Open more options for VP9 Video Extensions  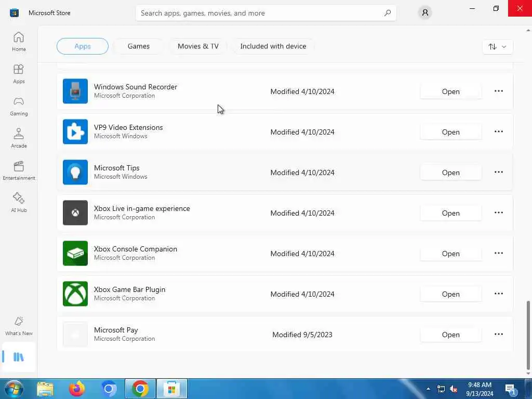[x=498, y=131]
